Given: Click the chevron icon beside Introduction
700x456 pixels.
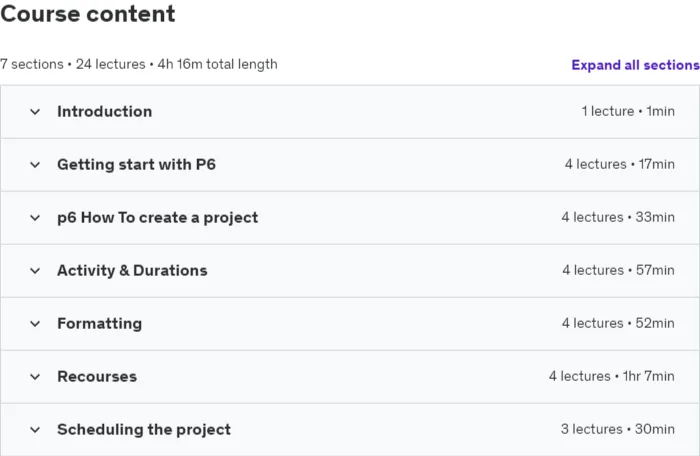Looking at the screenshot, I should [35, 112].
